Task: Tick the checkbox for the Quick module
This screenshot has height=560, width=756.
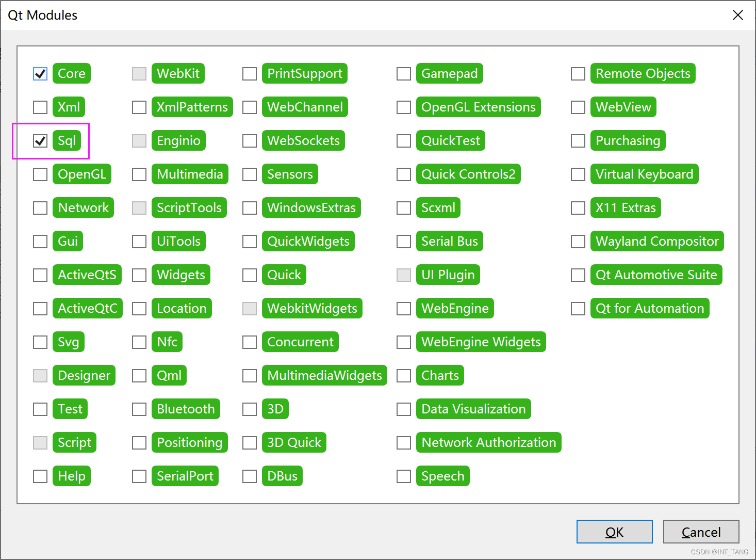Action: [x=250, y=275]
